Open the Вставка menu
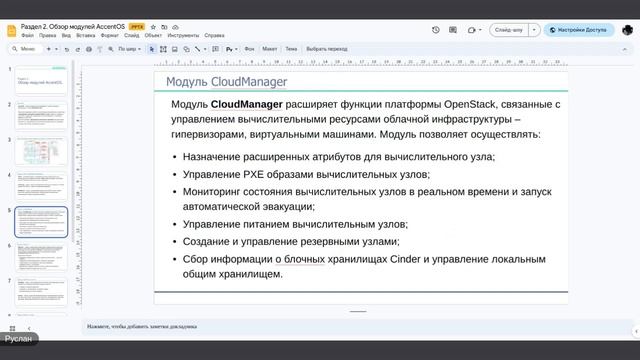 86,36
